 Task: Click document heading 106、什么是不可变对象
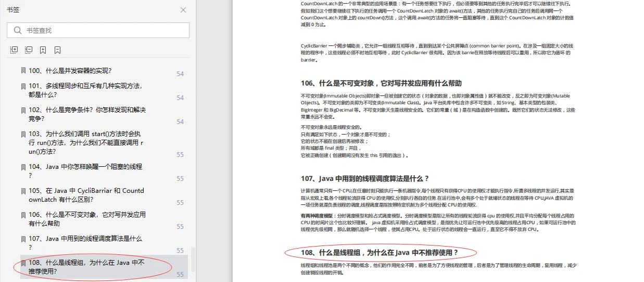[381, 83]
